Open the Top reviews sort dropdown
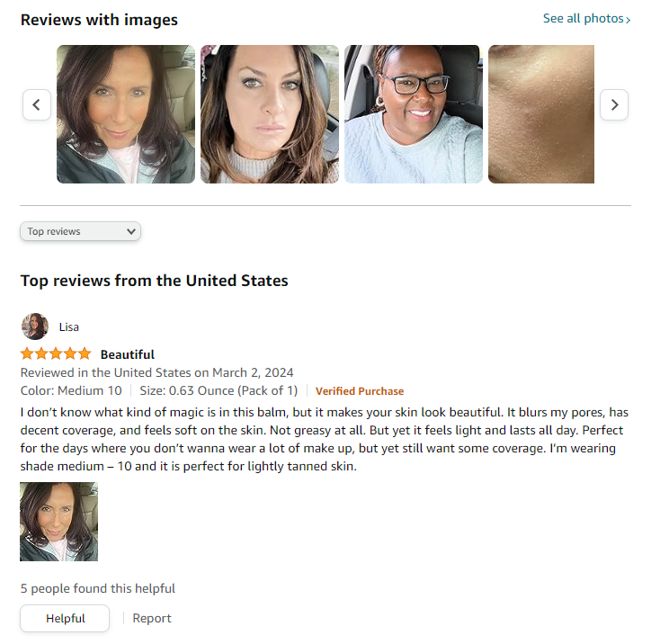Image resolution: width=669 pixels, height=644 pixels. pos(80,231)
